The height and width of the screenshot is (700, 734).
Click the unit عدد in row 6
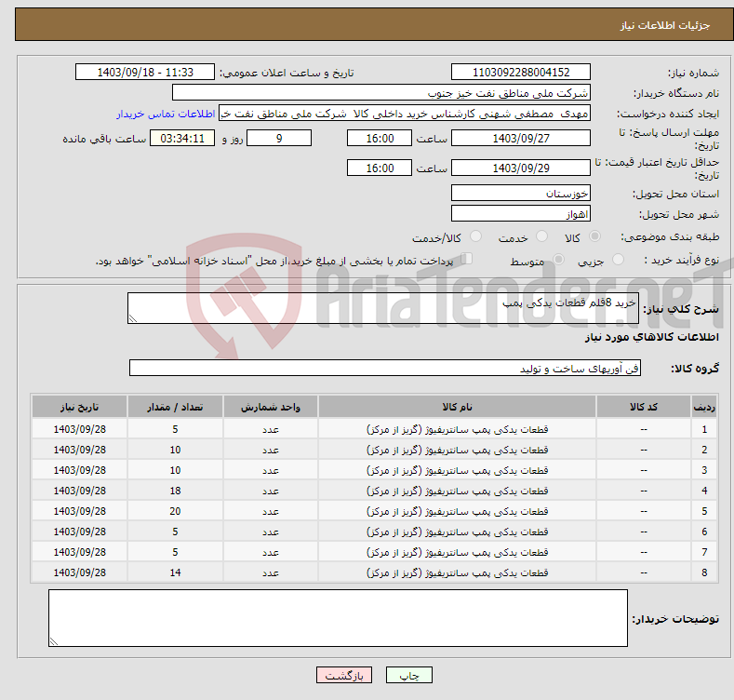click(x=271, y=532)
